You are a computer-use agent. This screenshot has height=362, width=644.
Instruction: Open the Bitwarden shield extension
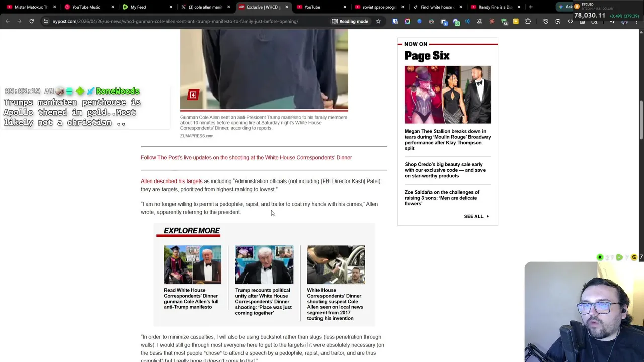coord(395,21)
